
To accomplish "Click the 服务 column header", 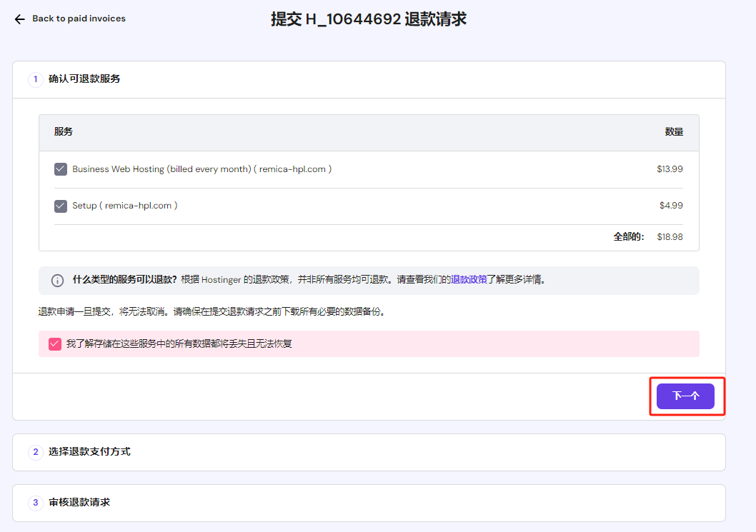I will [64, 132].
